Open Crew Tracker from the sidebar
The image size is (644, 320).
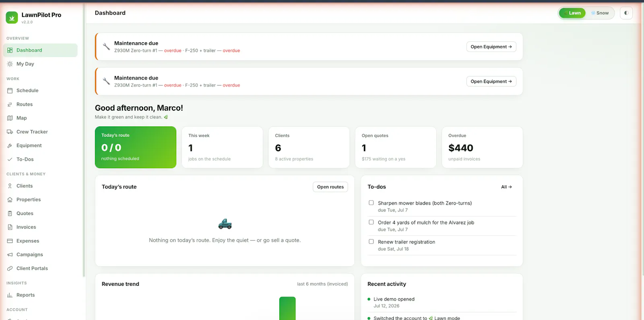pyautogui.click(x=40, y=132)
